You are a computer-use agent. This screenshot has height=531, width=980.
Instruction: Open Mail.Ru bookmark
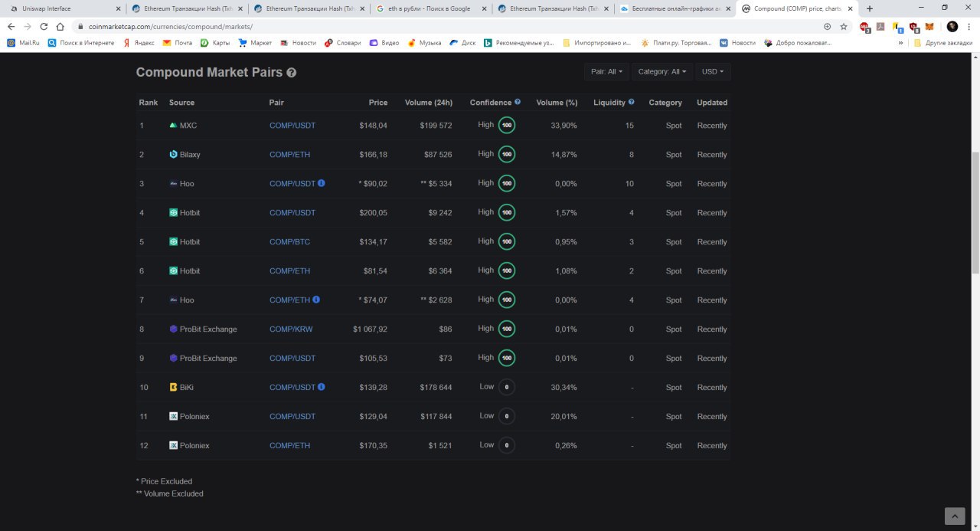pos(23,43)
